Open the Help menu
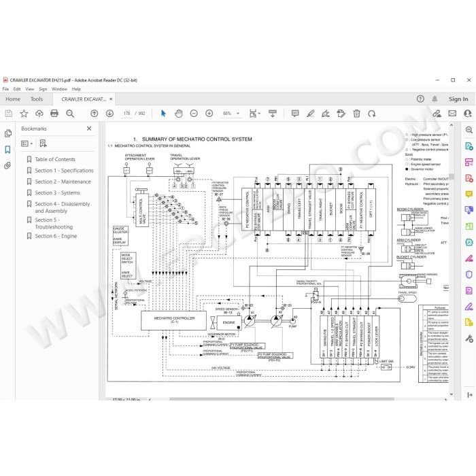Screen dimensions: 476x476 pos(76,89)
